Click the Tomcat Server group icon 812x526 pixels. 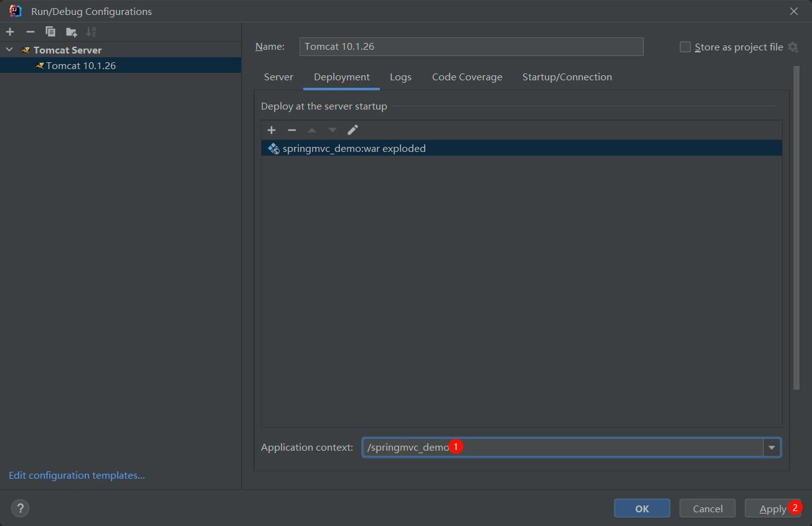26,50
